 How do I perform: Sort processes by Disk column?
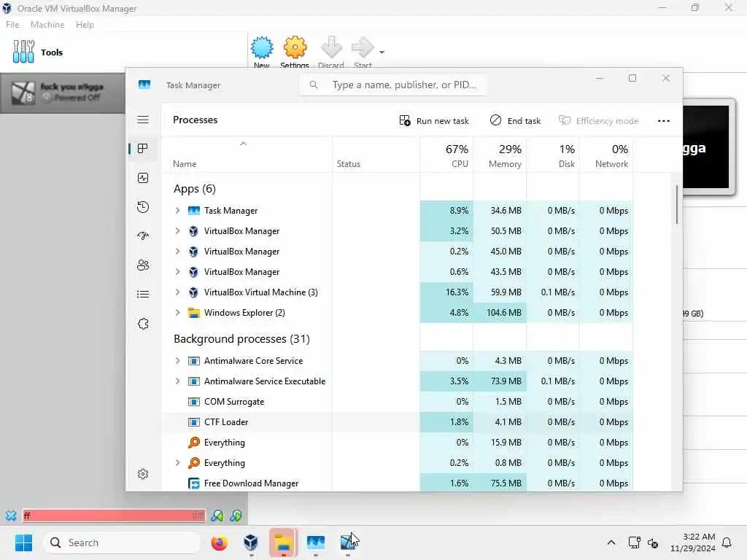click(553, 155)
